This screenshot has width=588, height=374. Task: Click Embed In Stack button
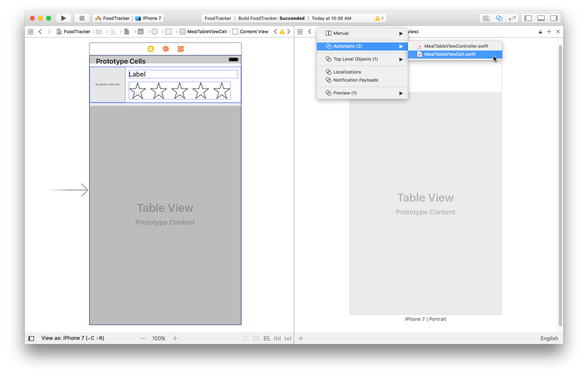point(256,339)
